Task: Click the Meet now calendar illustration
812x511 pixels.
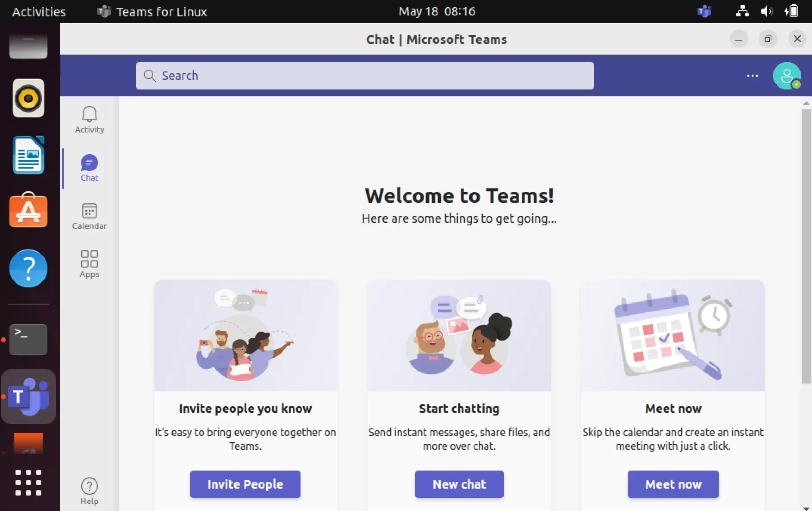Action: tap(673, 336)
